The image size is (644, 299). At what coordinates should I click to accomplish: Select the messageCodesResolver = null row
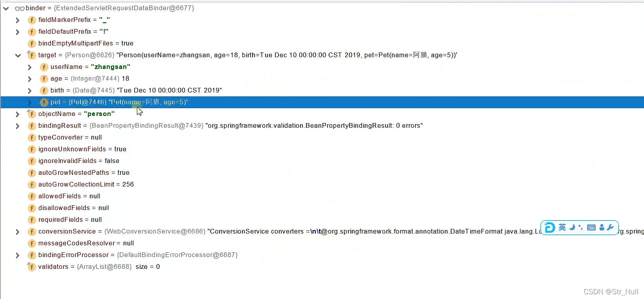click(86, 243)
